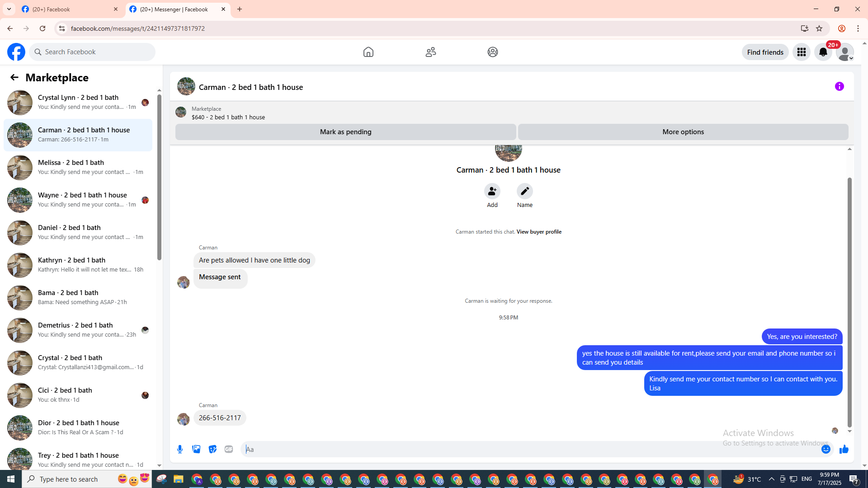Choose a GIF

point(229,449)
